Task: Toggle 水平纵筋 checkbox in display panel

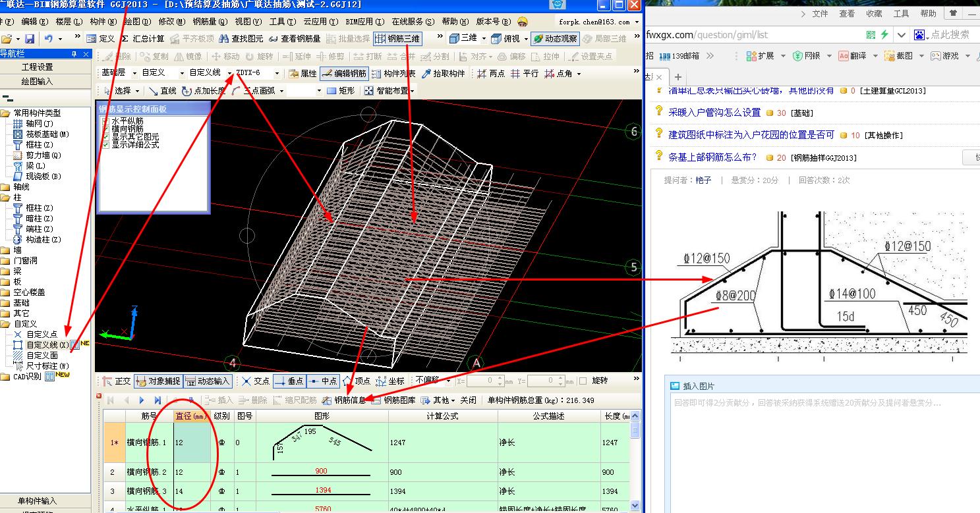Action: coord(105,122)
